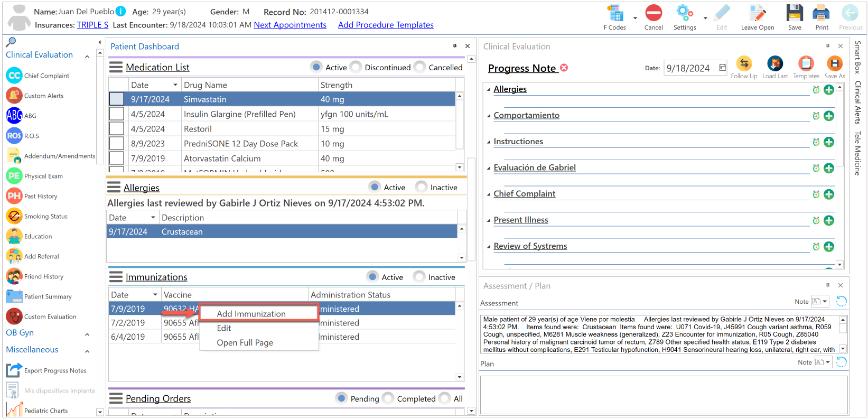Click the magnifier search icon in sidebar
The width and height of the screenshot is (868, 419).
point(11,42)
